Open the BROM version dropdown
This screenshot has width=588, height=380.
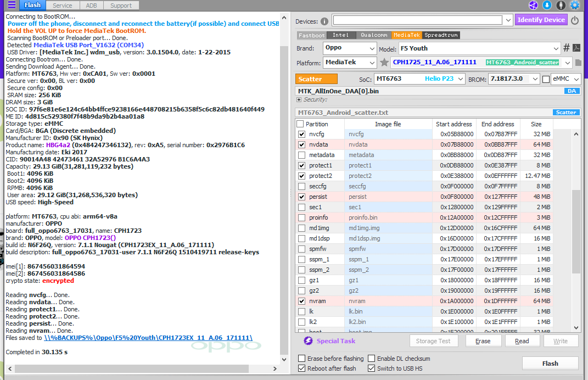[x=514, y=79]
